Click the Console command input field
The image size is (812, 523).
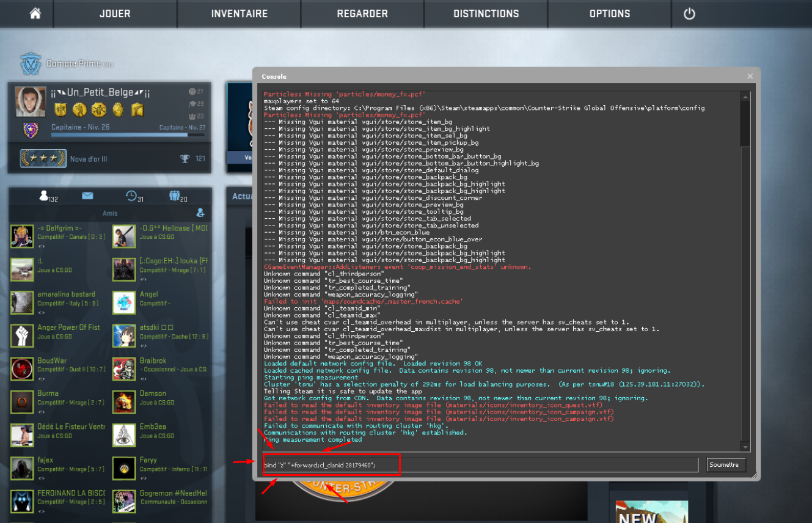point(480,465)
